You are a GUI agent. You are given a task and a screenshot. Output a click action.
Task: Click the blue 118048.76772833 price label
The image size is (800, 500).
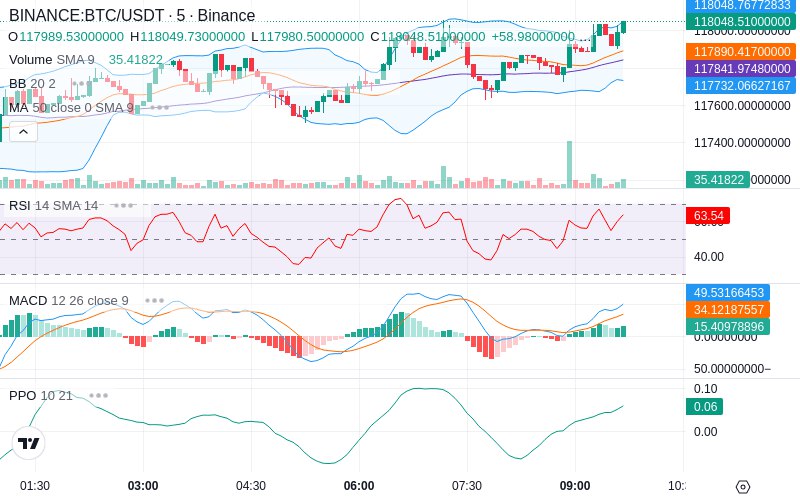pos(741,6)
